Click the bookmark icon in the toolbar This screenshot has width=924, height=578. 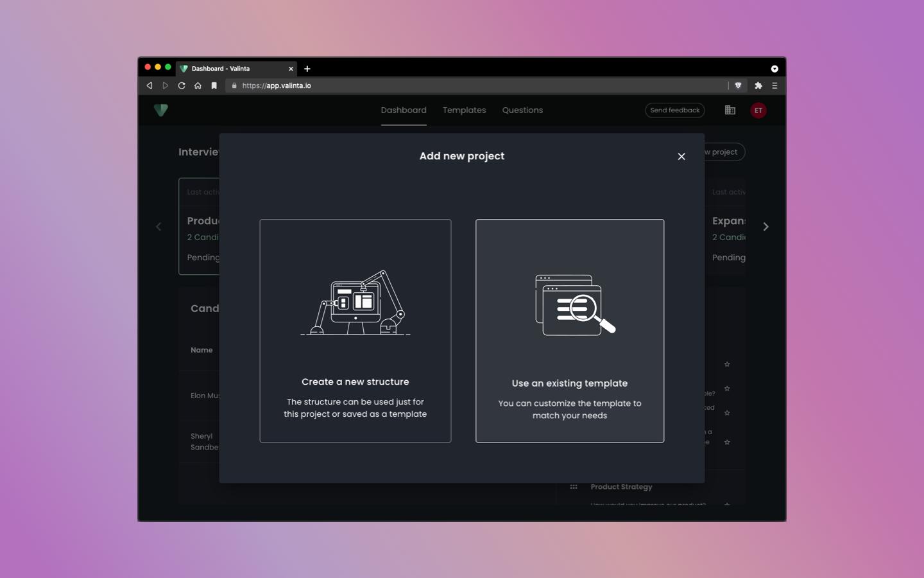(x=214, y=85)
